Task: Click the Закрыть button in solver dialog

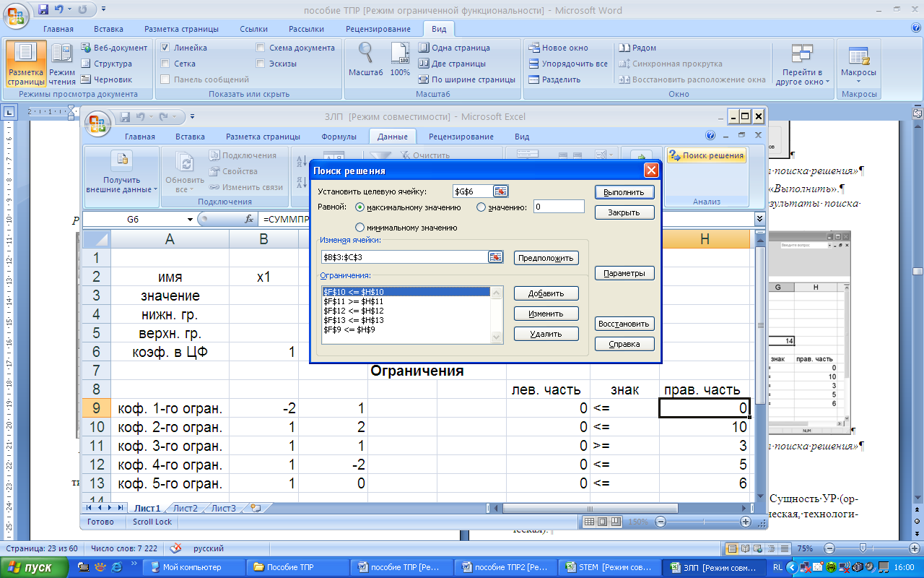Action: [624, 212]
